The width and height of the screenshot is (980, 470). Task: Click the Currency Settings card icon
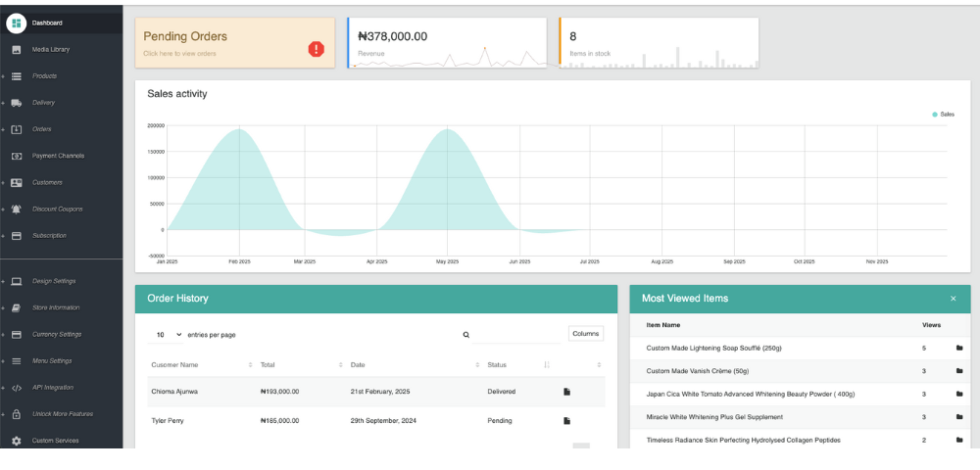coord(17,335)
